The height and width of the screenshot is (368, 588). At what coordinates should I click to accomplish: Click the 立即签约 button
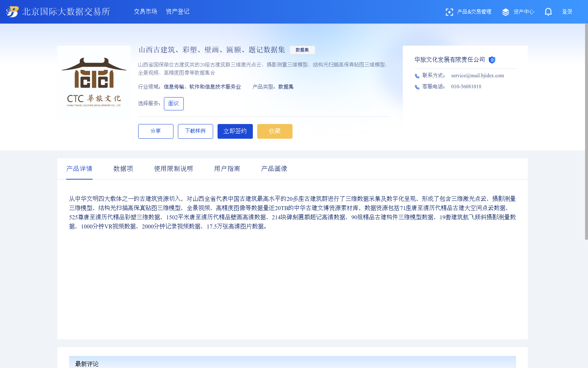(x=235, y=131)
